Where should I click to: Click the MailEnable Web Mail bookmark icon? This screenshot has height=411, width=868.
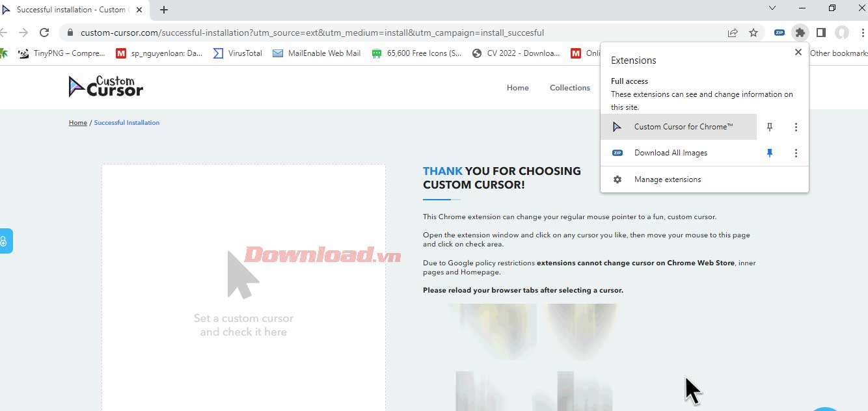click(278, 53)
